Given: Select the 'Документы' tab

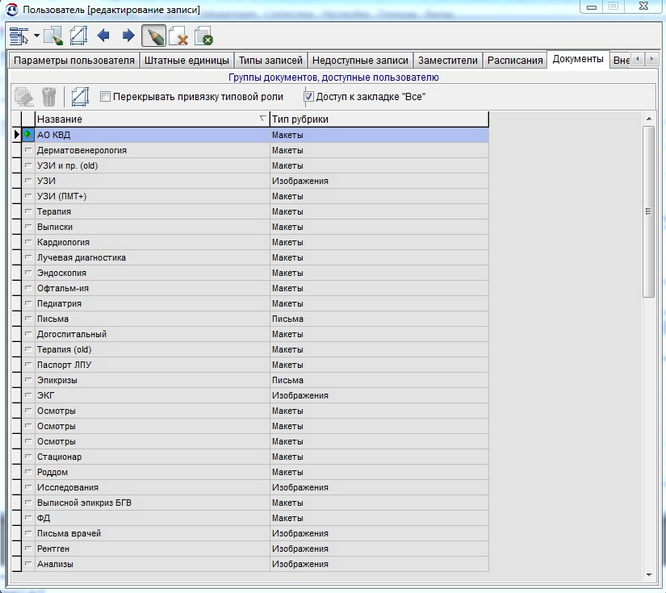Looking at the screenshot, I should tap(578, 59).
